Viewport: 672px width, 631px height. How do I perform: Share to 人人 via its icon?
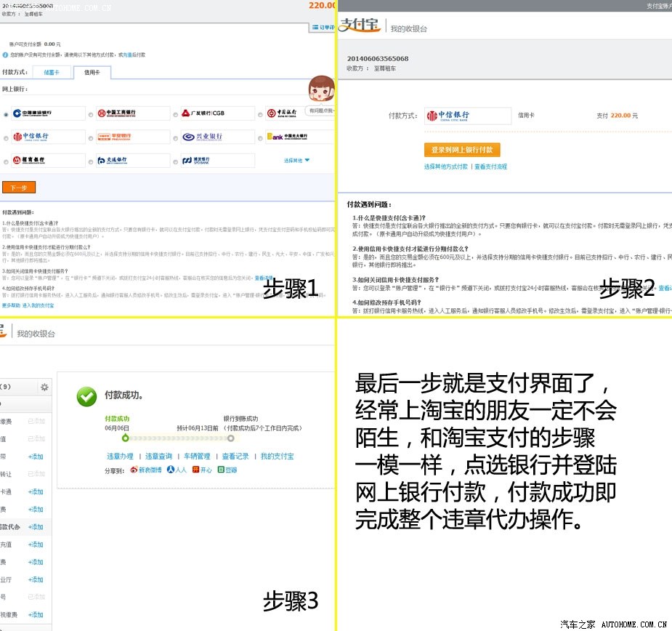[x=171, y=470]
